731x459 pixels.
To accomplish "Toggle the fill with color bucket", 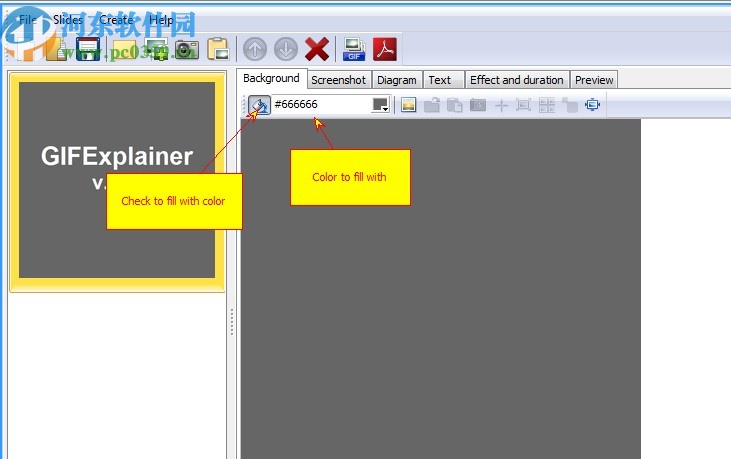I will [259, 105].
